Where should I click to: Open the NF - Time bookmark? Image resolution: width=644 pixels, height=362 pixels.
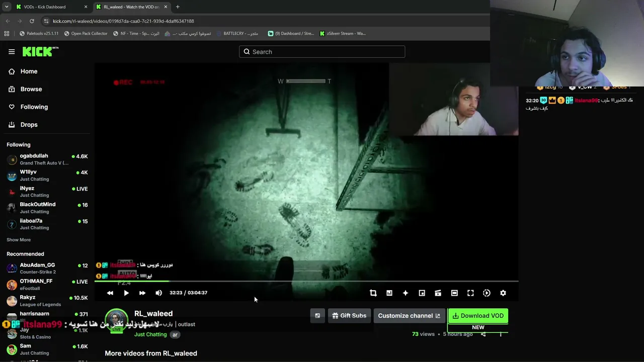(x=136, y=34)
